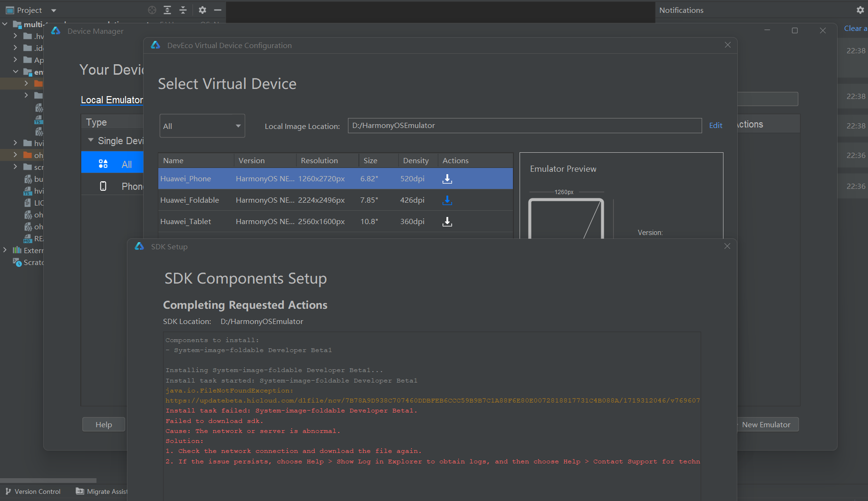The width and height of the screenshot is (868, 501).
Task: Click the Scratches and Consoles tree item
Action: (28, 262)
